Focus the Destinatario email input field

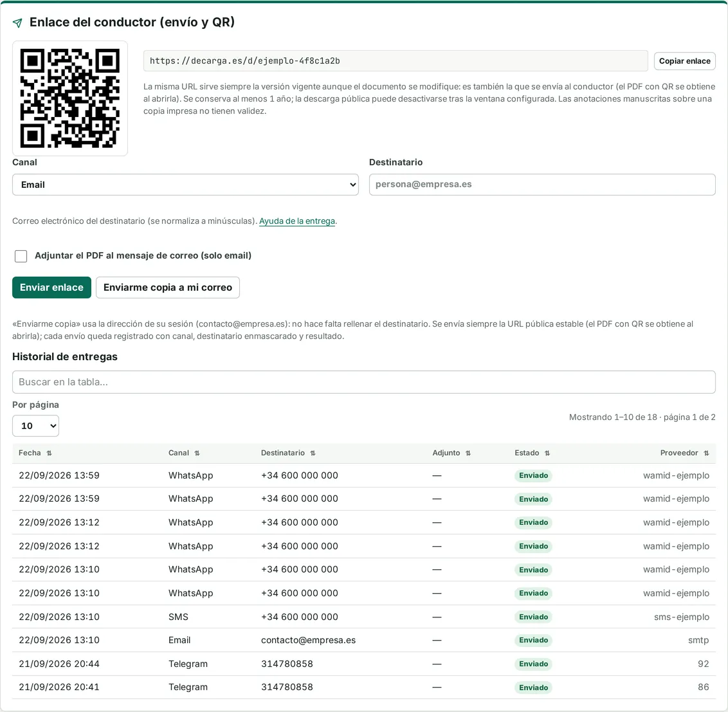pos(542,185)
